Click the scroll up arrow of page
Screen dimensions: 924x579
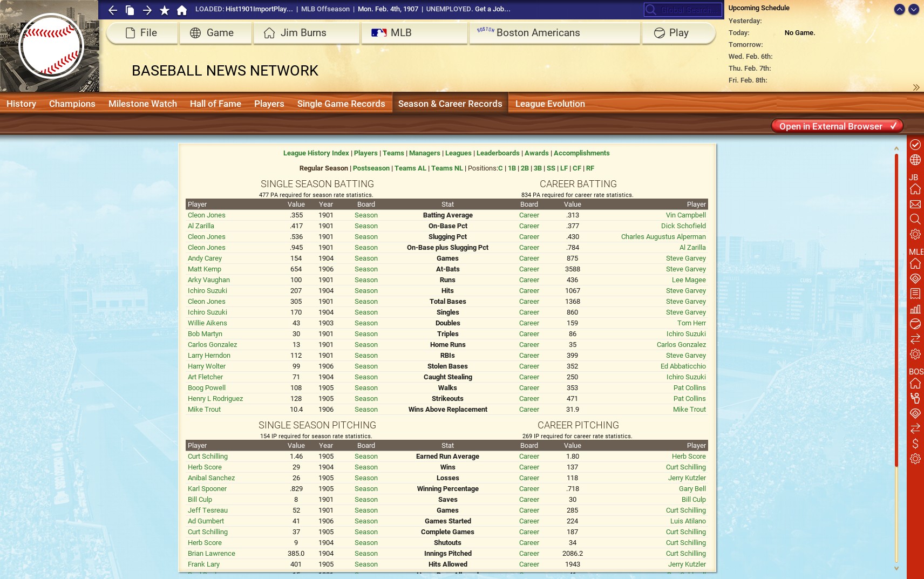[896, 148]
